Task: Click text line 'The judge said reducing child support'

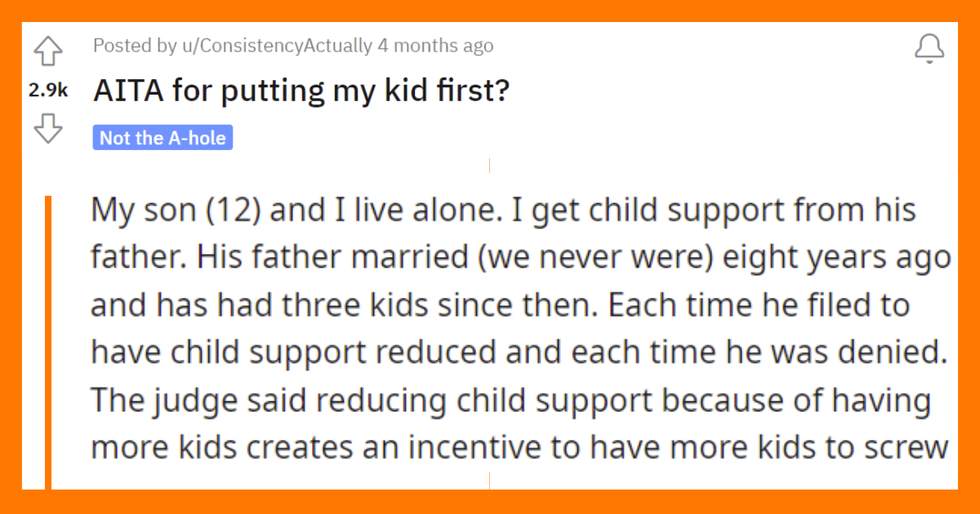Action: point(371,400)
